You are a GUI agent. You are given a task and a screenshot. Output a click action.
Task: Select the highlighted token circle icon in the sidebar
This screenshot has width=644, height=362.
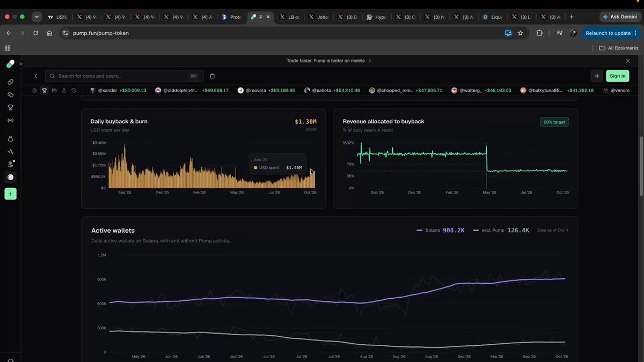point(10,177)
